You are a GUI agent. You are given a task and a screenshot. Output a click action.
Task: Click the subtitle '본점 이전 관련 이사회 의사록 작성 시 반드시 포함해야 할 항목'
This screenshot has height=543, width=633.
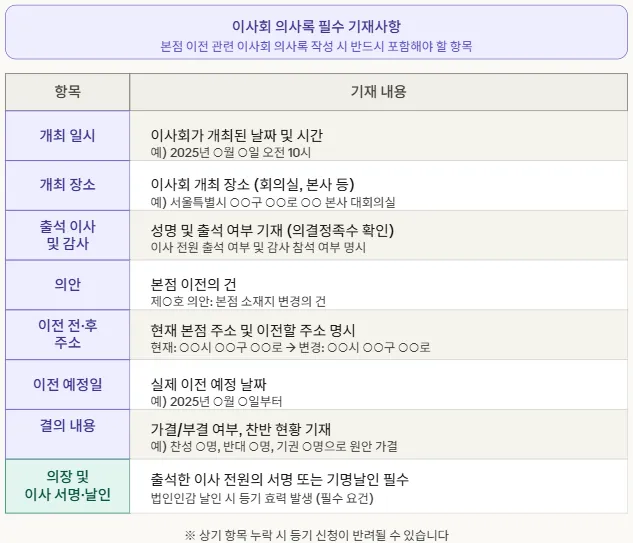tap(316, 46)
